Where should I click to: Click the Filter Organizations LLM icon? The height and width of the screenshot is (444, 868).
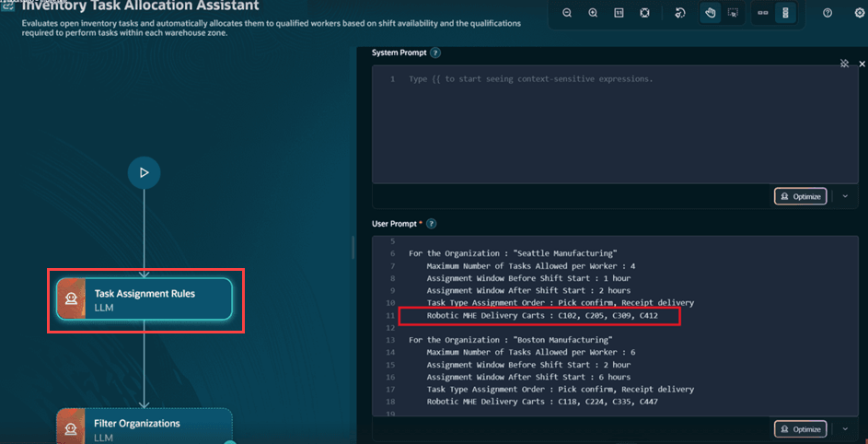click(71, 428)
